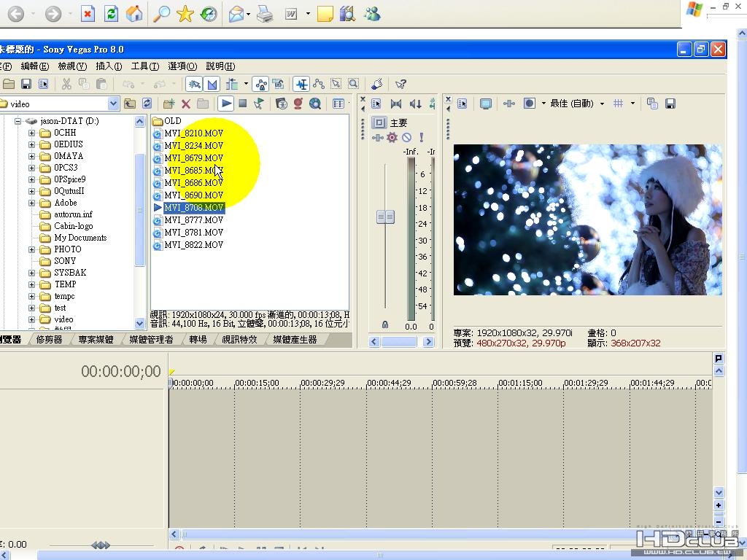Toggle Preview on External Monitor icon
The image size is (747, 560).
pyautogui.click(x=485, y=104)
